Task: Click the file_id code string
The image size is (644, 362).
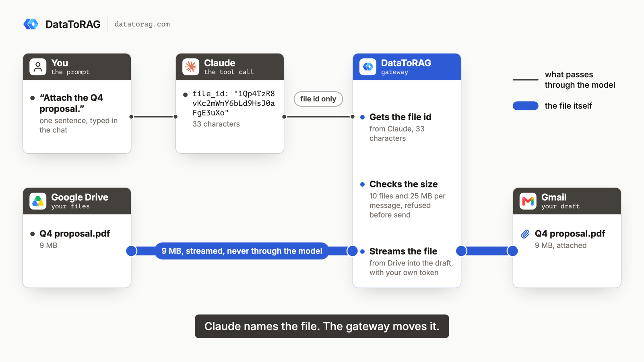Action: click(233, 103)
